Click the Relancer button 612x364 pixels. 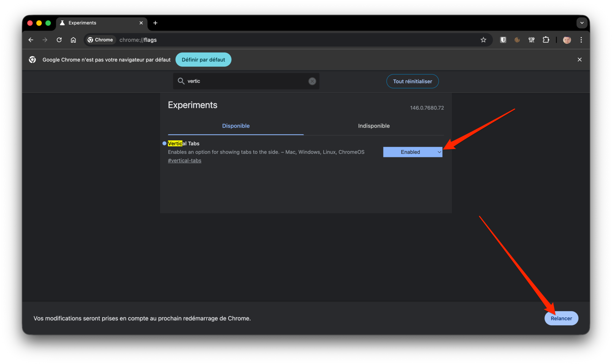pos(561,318)
